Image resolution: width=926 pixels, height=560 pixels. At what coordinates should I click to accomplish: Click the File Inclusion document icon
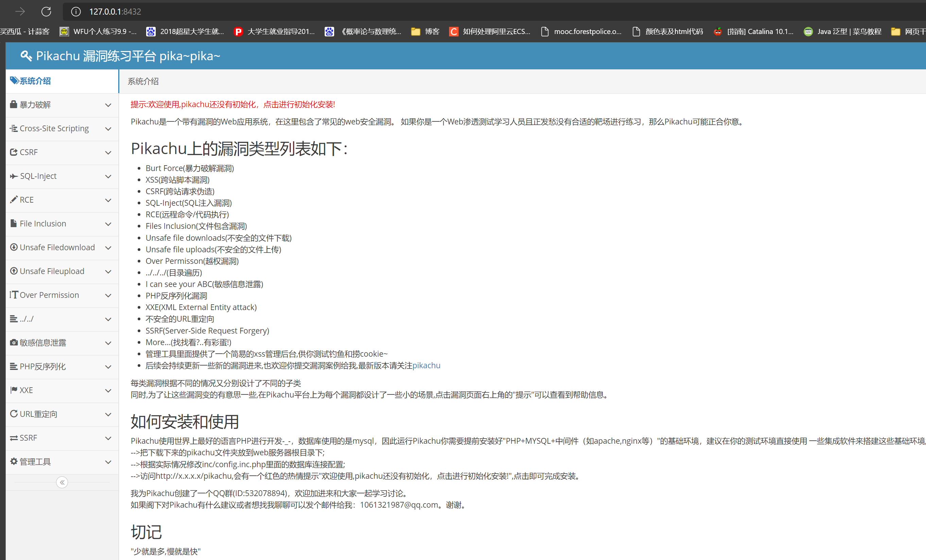(x=13, y=223)
